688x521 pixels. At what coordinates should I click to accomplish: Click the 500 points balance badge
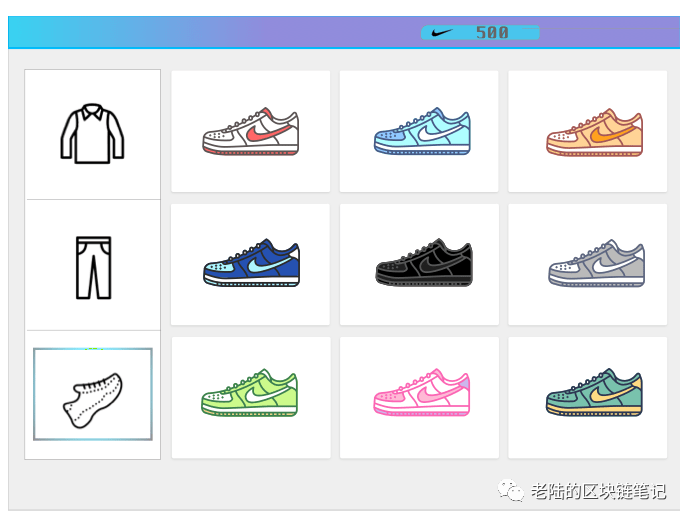click(x=480, y=32)
